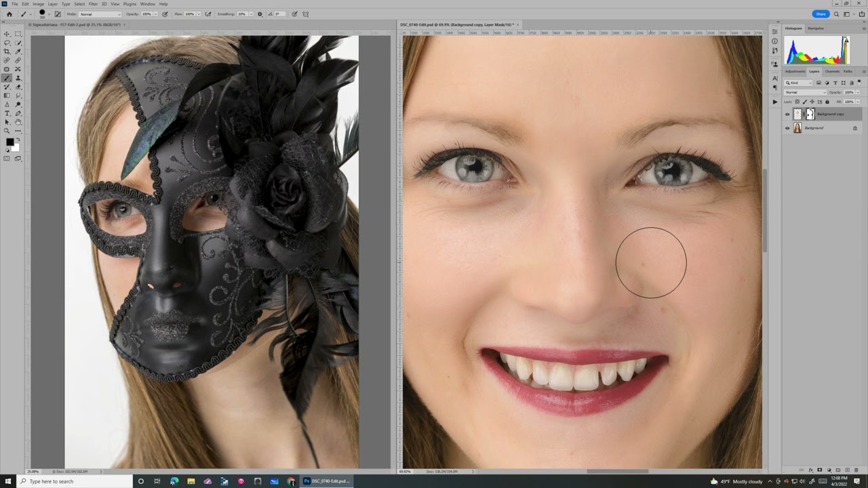Toggle visibility of Background layer

click(787, 128)
